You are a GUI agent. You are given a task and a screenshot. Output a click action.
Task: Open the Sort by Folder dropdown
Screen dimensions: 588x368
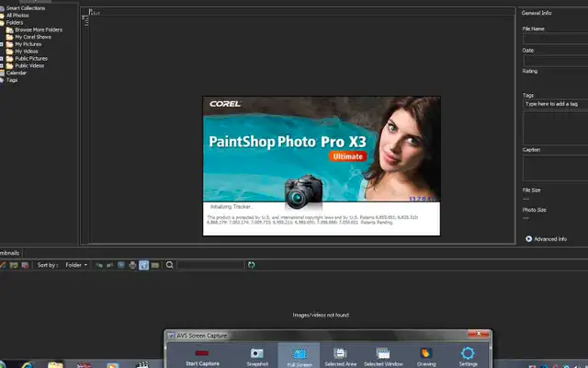(x=76, y=265)
